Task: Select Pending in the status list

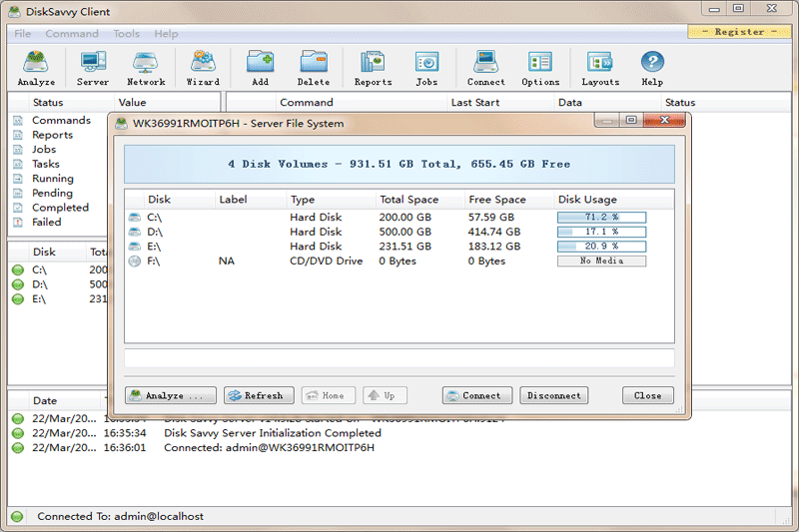Action: point(53,193)
